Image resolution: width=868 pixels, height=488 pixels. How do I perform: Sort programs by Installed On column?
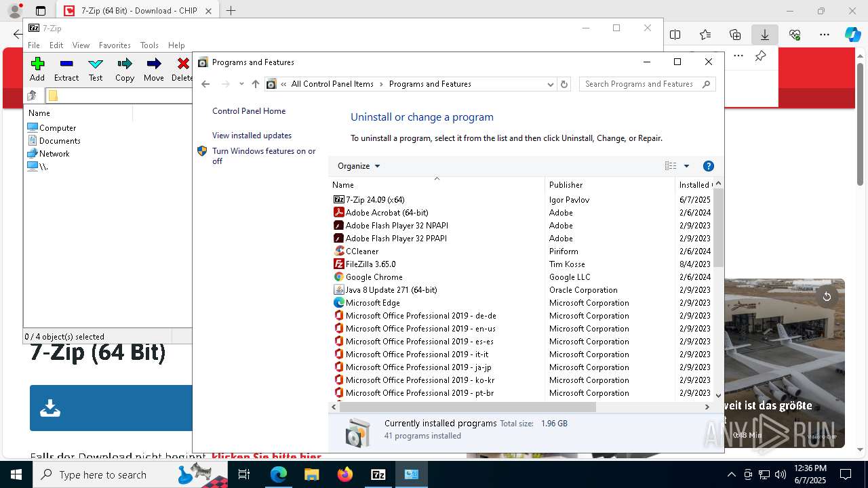(694, 184)
